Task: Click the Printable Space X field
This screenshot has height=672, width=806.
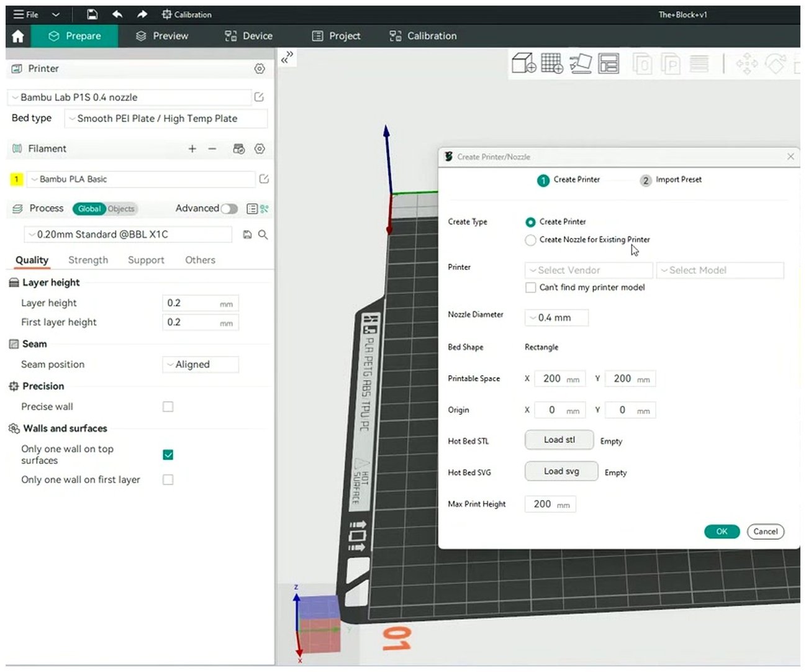Action: point(560,379)
